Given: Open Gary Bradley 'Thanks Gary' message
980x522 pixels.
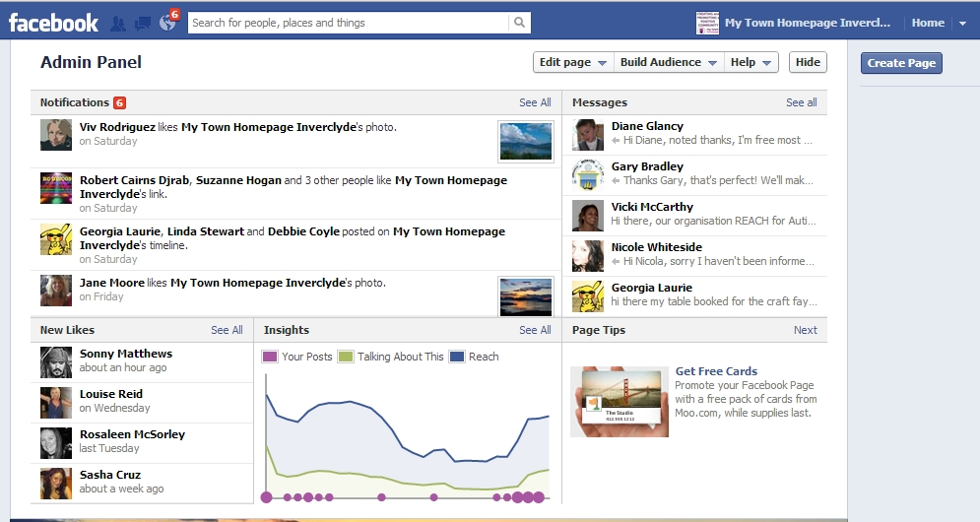Looking at the screenshot, I should 694,175.
